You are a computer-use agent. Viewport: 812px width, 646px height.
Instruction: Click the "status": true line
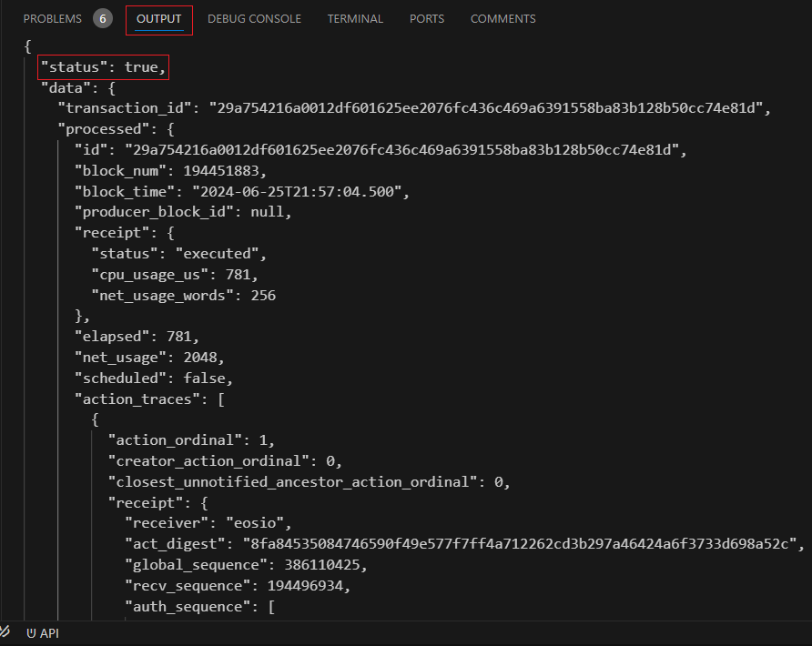103,67
